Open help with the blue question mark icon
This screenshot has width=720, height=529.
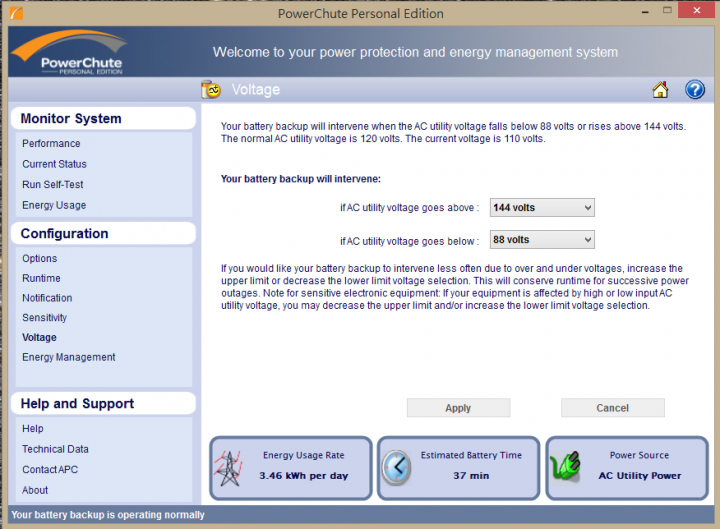pos(695,90)
